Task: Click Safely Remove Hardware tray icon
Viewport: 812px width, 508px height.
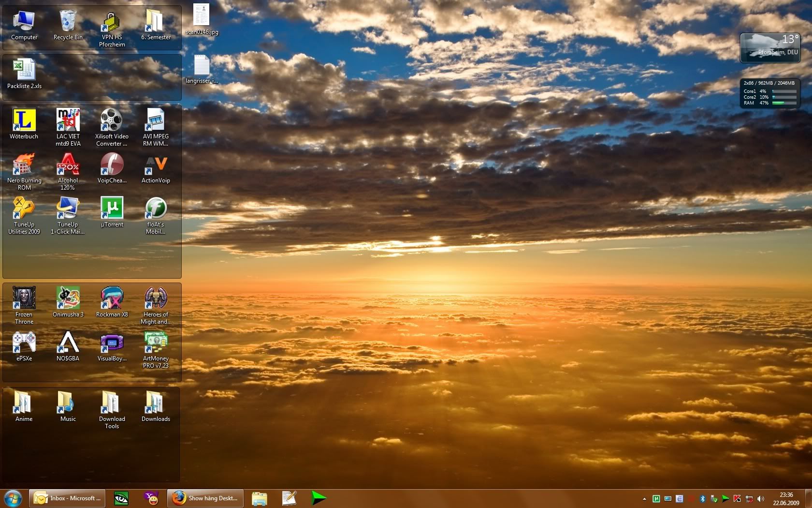Action: (x=714, y=499)
